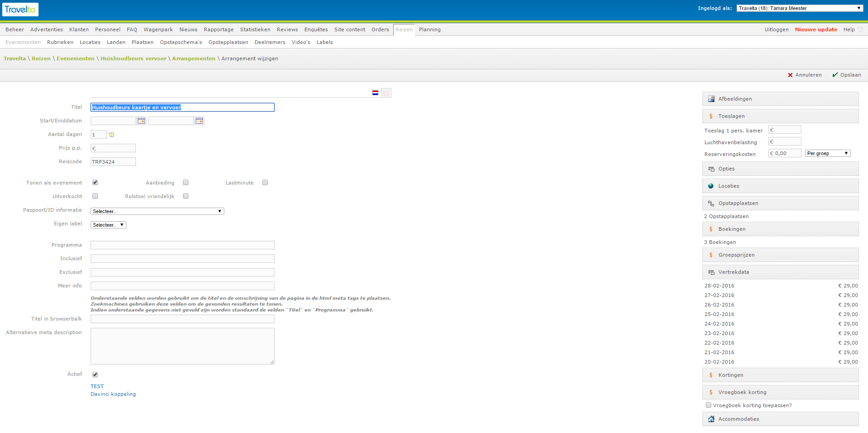868x433 pixels.
Task: Open the Opstapschema's submenu item
Action: [181, 42]
